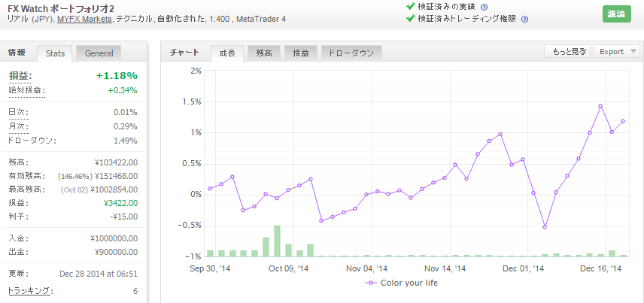The image size is (644, 303).
Task: Click green checkmark next to 検証済みトレーディング権限
Action: click(x=409, y=18)
